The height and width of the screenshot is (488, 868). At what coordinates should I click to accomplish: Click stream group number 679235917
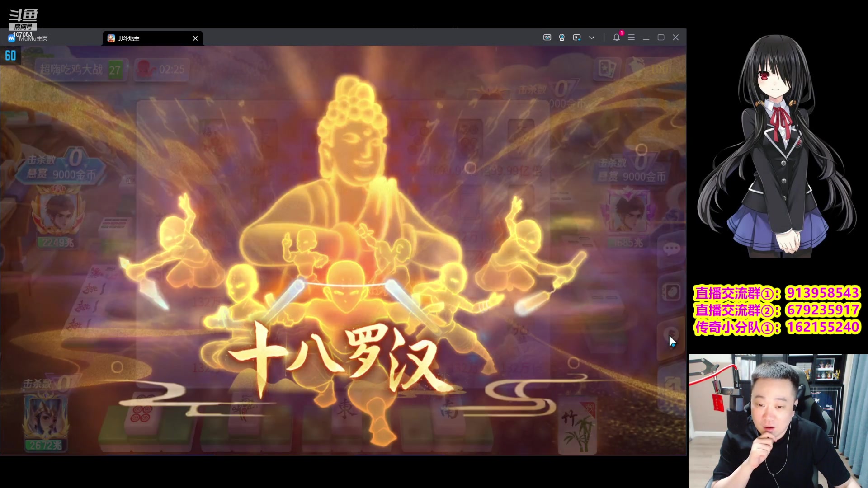point(822,310)
